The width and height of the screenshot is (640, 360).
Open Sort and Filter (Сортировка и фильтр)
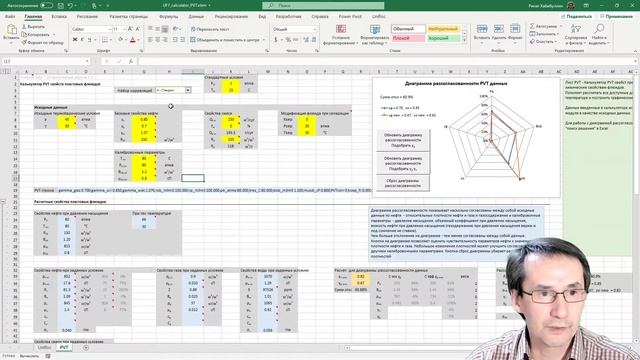click(x=576, y=34)
